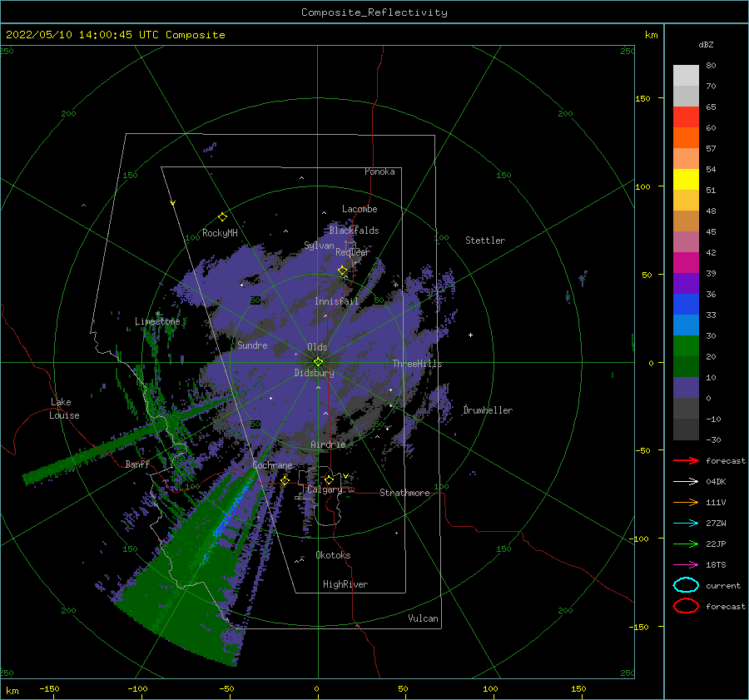Screen dimensions: 749x700
Task: Click the Sundre city label
Action: pos(252,345)
